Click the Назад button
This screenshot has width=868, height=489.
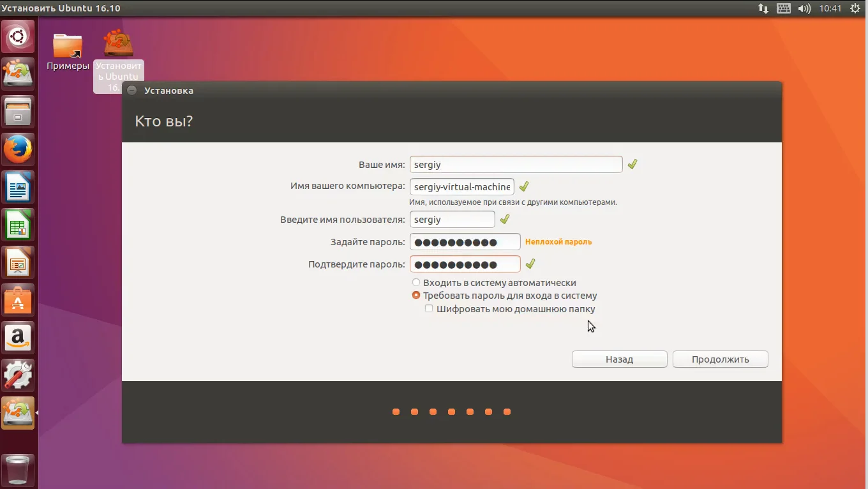click(x=620, y=359)
